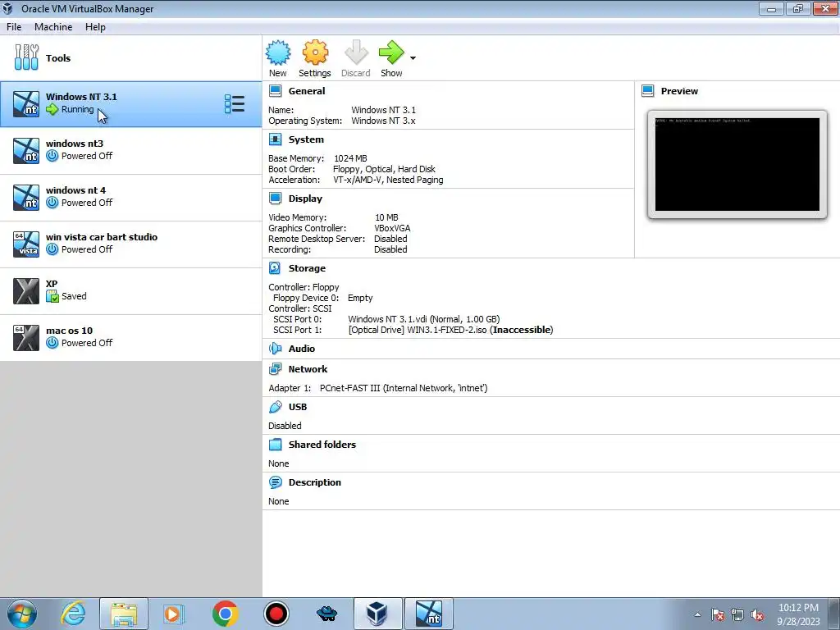The width and height of the screenshot is (840, 630).
Task: Open the Machine menu
Action: coord(53,27)
